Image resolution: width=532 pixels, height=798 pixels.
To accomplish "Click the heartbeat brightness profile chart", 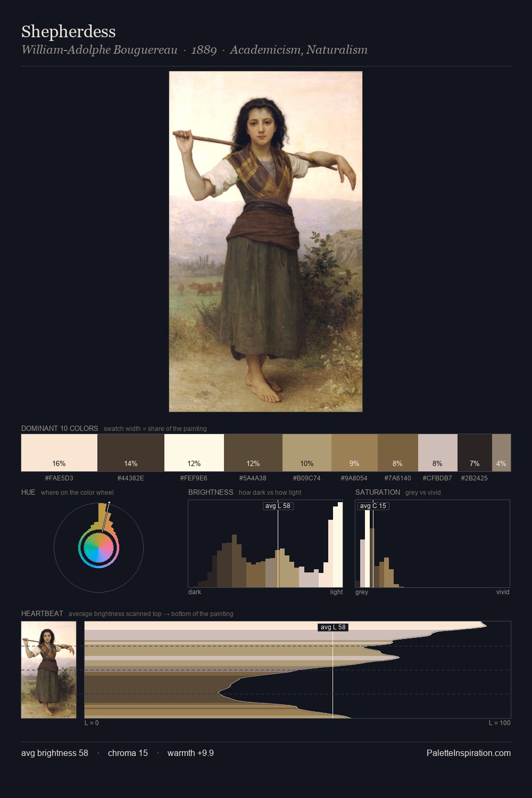I will [297, 670].
